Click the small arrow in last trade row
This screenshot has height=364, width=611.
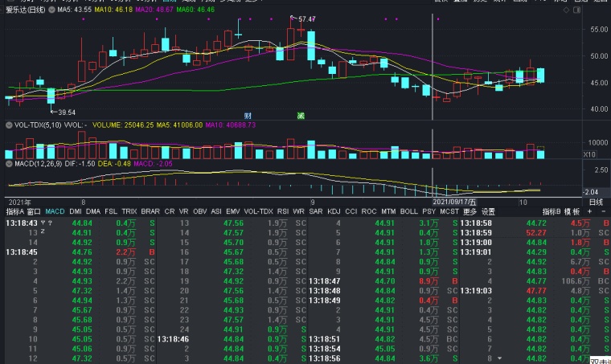click(499, 358)
